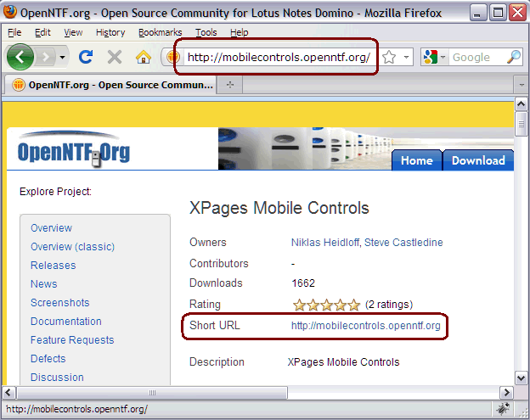530x420 pixels.
Task: Go to the Home page house icon
Action: [144, 57]
